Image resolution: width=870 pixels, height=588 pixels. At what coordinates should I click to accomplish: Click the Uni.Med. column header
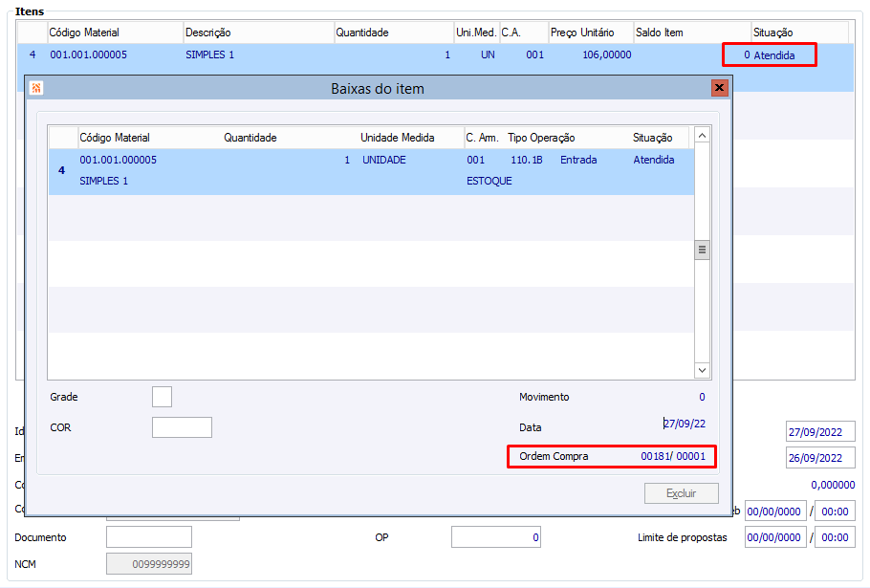click(x=476, y=33)
